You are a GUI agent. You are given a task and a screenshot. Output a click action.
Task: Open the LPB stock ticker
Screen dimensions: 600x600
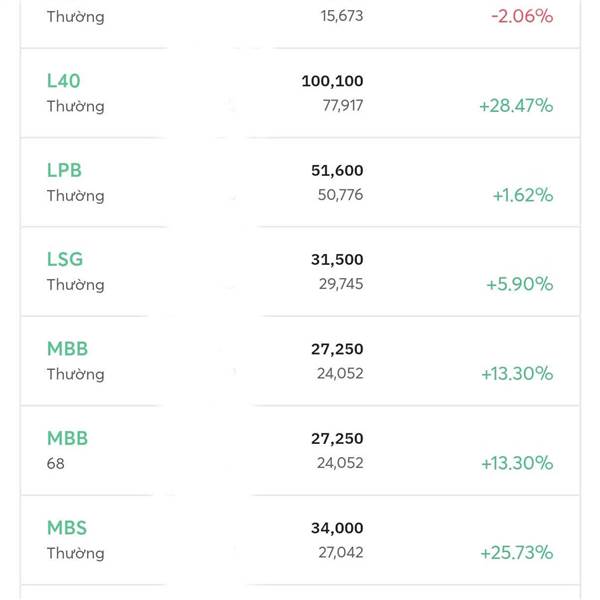coord(64,170)
